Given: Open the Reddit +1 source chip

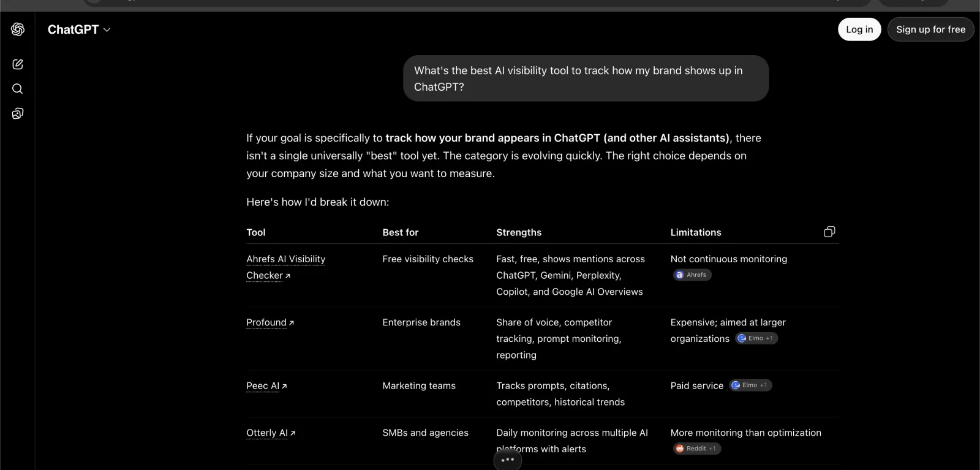Looking at the screenshot, I should 697,449.
